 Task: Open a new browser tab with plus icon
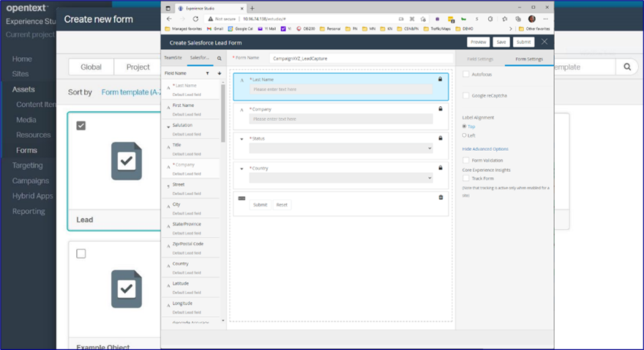tap(252, 8)
